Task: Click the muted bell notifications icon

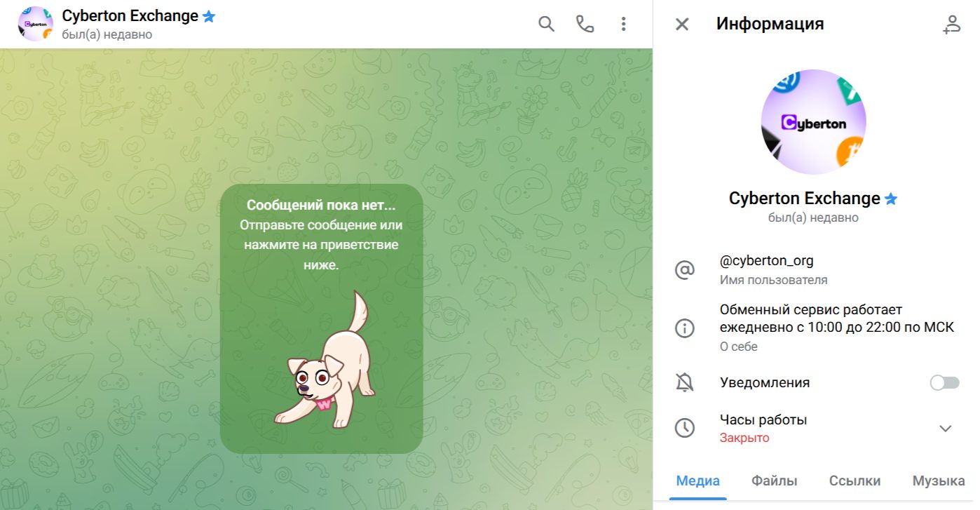Action: pyautogui.click(x=684, y=382)
